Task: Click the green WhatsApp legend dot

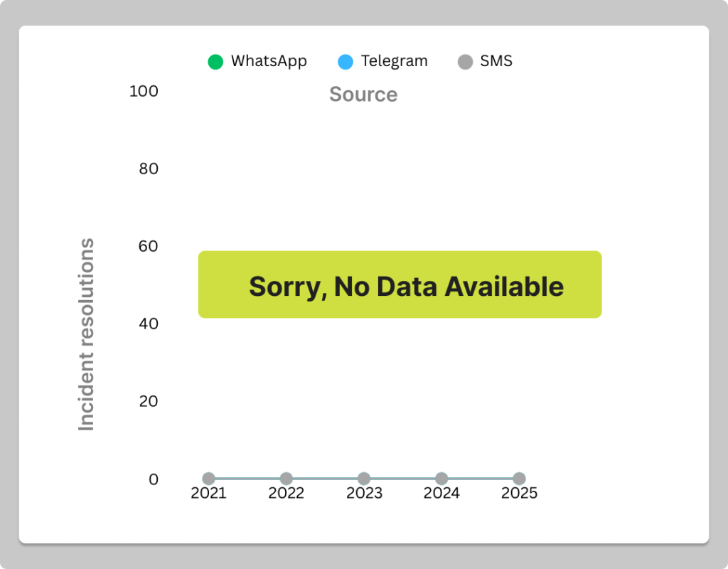Action: coord(215,62)
